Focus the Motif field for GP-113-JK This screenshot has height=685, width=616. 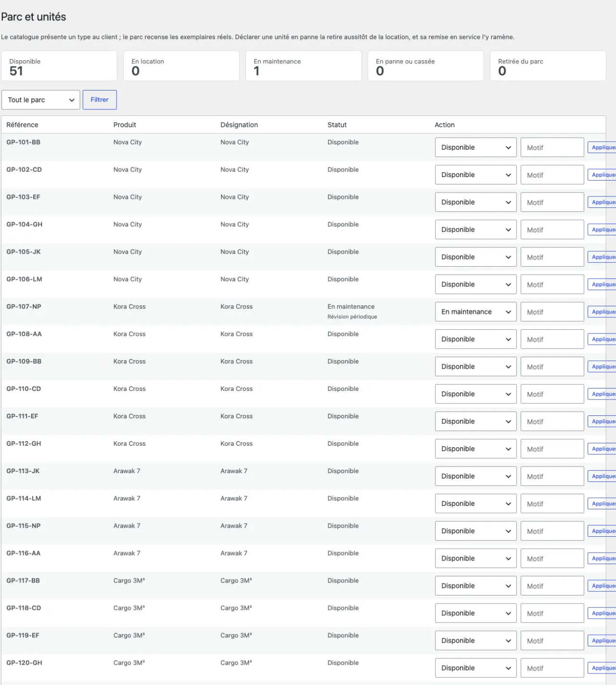552,476
